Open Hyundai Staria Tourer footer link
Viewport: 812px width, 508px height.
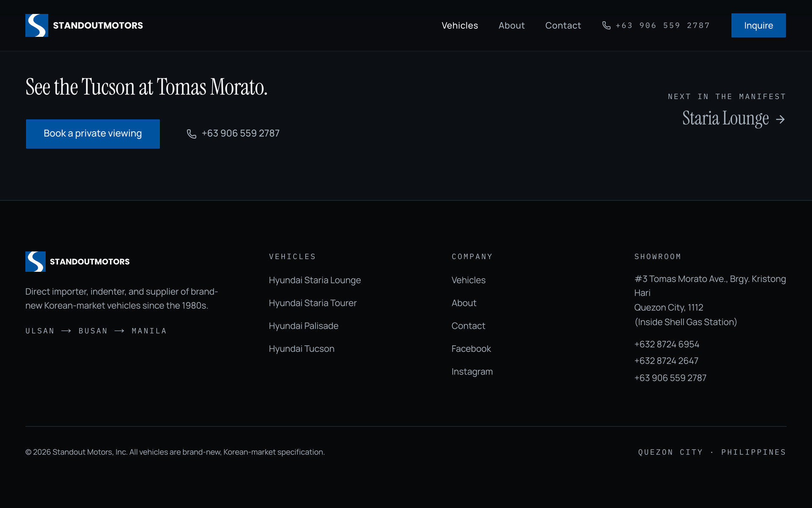tap(313, 303)
